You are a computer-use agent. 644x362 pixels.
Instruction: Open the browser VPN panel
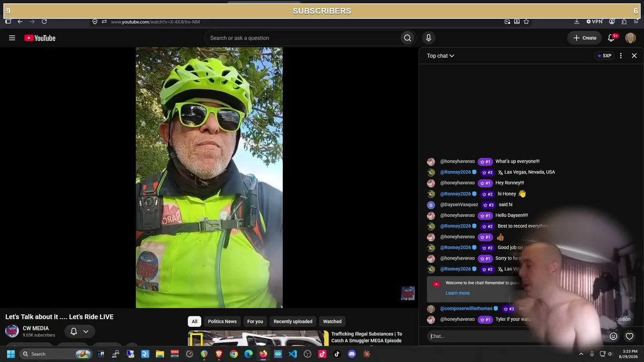(x=594, y=22)
